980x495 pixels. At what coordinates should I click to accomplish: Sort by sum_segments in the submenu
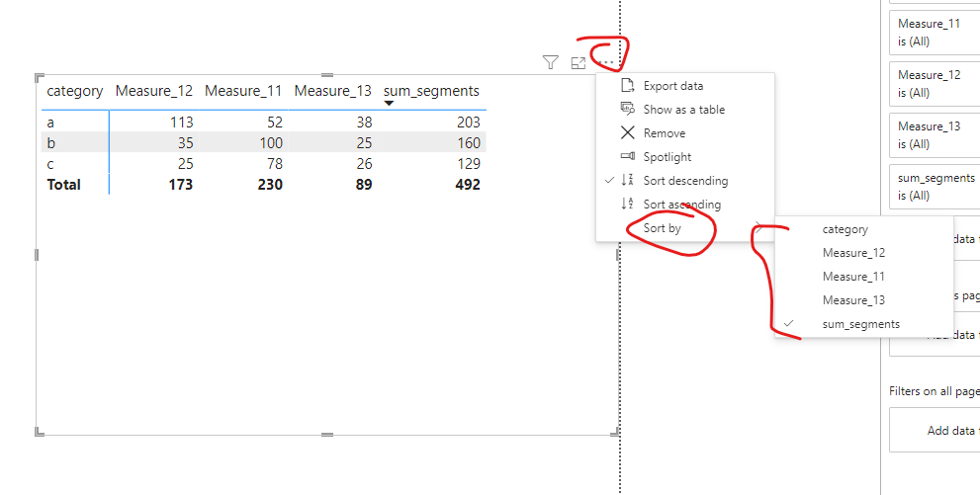click(x=863, y=324)
